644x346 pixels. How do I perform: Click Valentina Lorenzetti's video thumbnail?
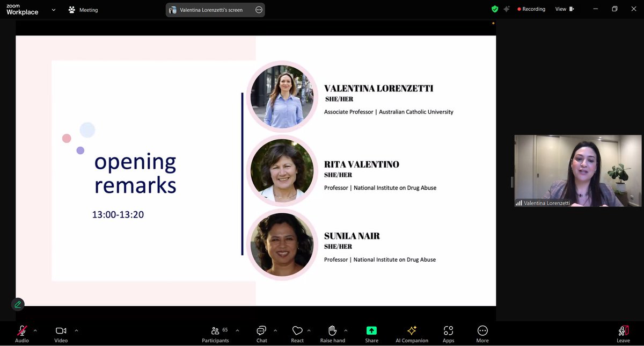[577, 170]
